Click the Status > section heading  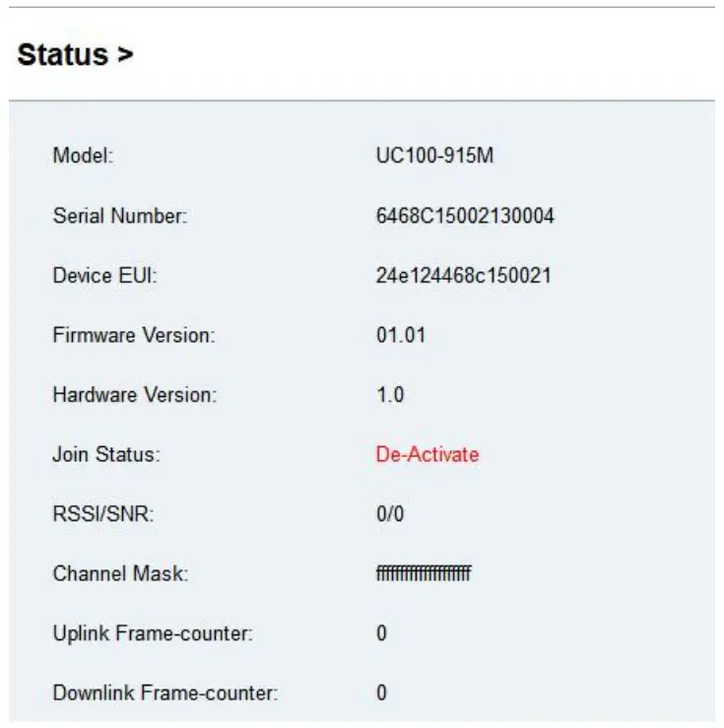(x=75, y=55)
